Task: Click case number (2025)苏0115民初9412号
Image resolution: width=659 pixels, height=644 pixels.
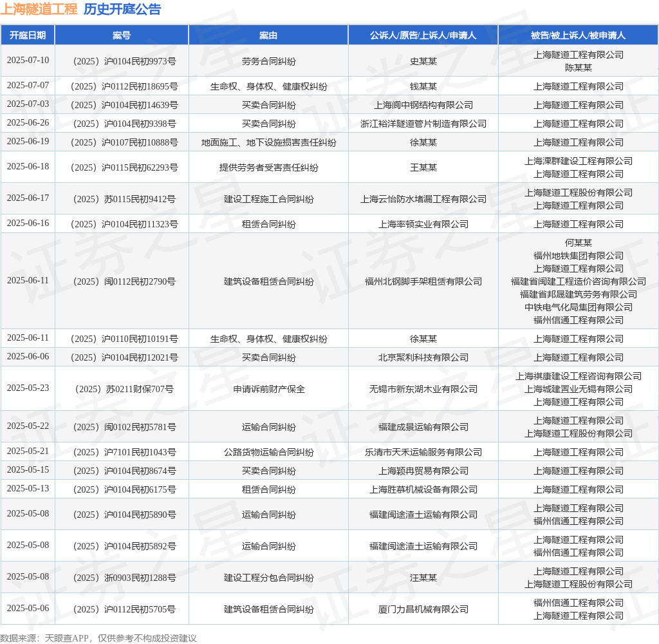Action: click(x=124, y=200)
